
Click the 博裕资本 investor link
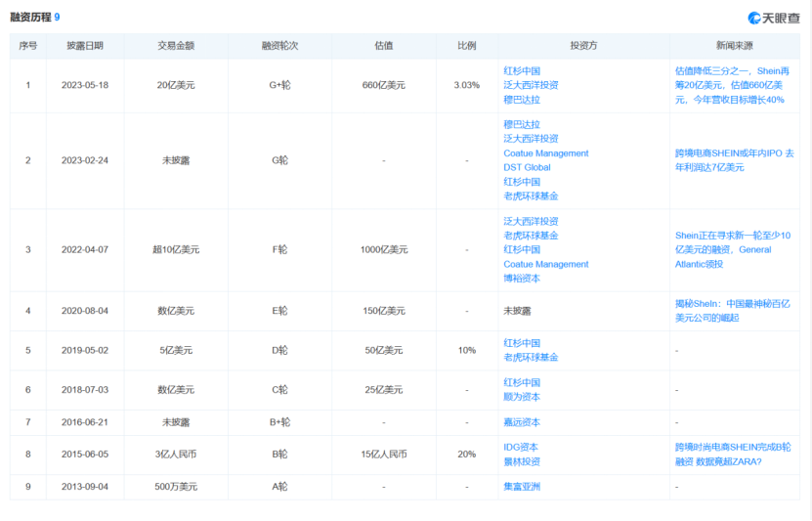(x=522, y=279)
